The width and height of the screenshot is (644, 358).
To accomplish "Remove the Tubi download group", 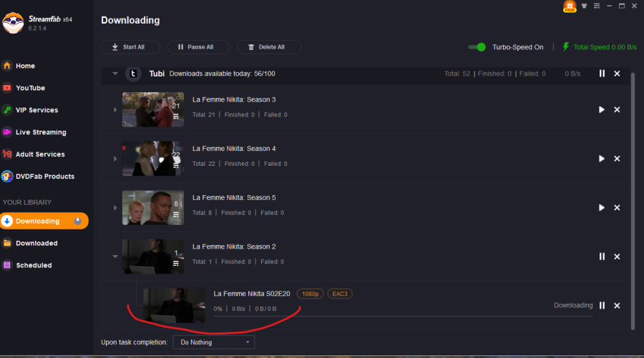I will tap(617, 74).
